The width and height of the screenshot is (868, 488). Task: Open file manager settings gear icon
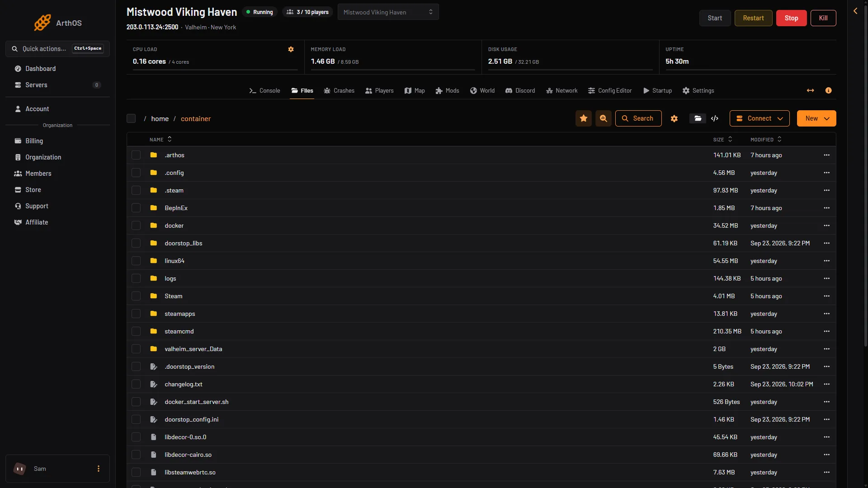674,118
